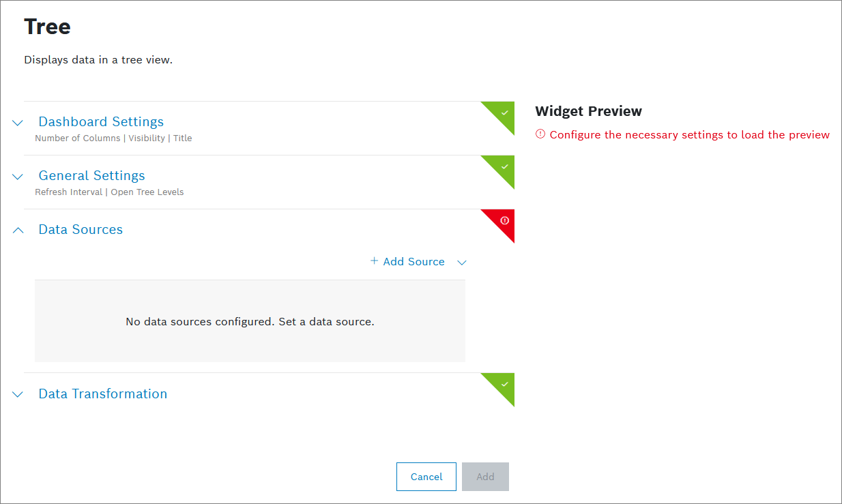Expand General Settings using its chevron
The height and width of the screenshot is (504, 842).
point(18,177)
